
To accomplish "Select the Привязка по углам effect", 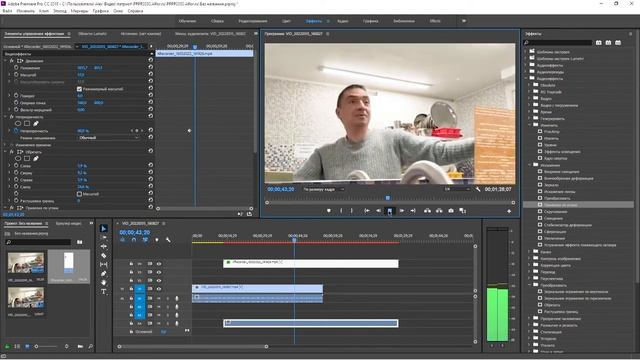I will [x=560, y=205].
